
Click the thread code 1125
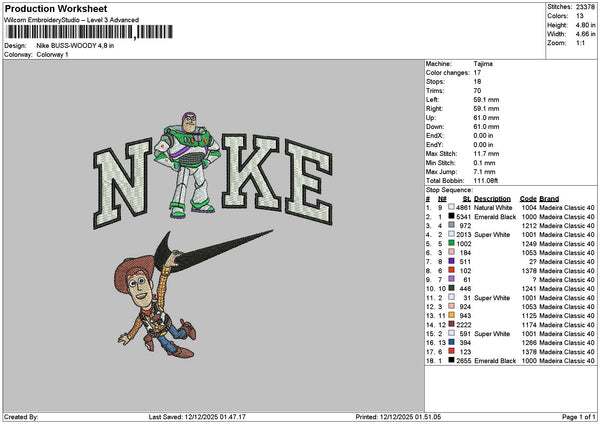point(529,316)
